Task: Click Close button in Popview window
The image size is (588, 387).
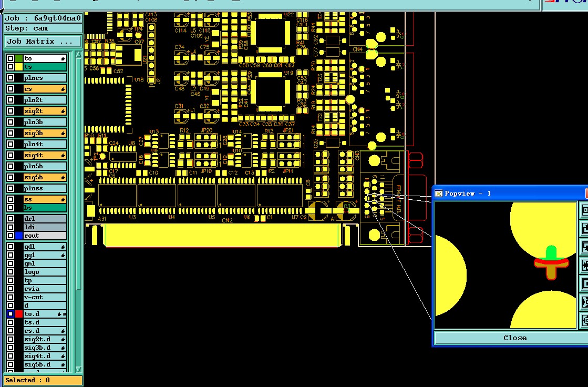Action: [514, 338]
